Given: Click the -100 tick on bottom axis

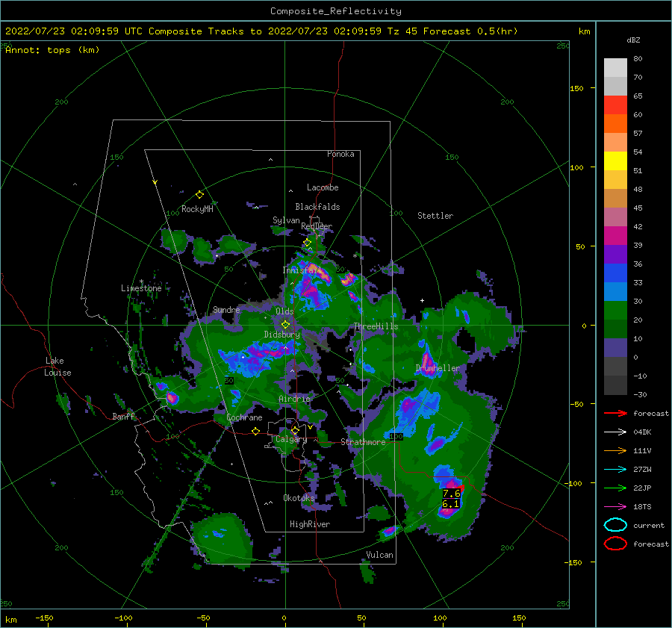Looking at the screenshot, I should [x=123, y=618].
